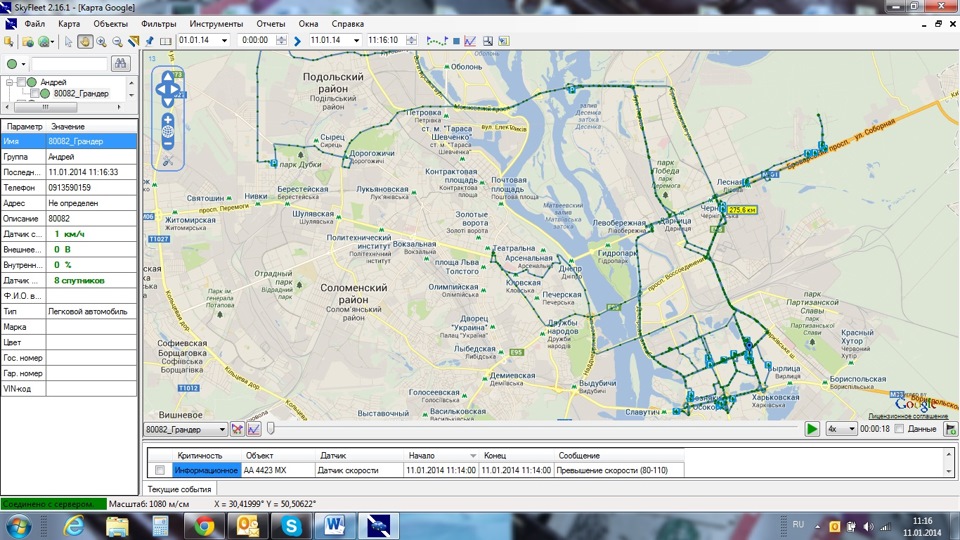960x540 pixels.
Task: Open the Отчеты menu
Action: [x=271, y=24]
